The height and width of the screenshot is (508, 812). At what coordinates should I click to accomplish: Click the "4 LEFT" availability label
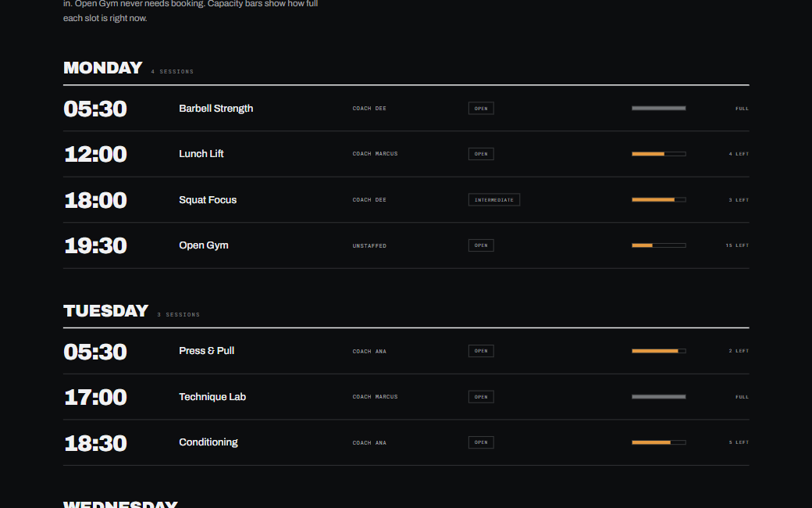[x=739, y=154]
